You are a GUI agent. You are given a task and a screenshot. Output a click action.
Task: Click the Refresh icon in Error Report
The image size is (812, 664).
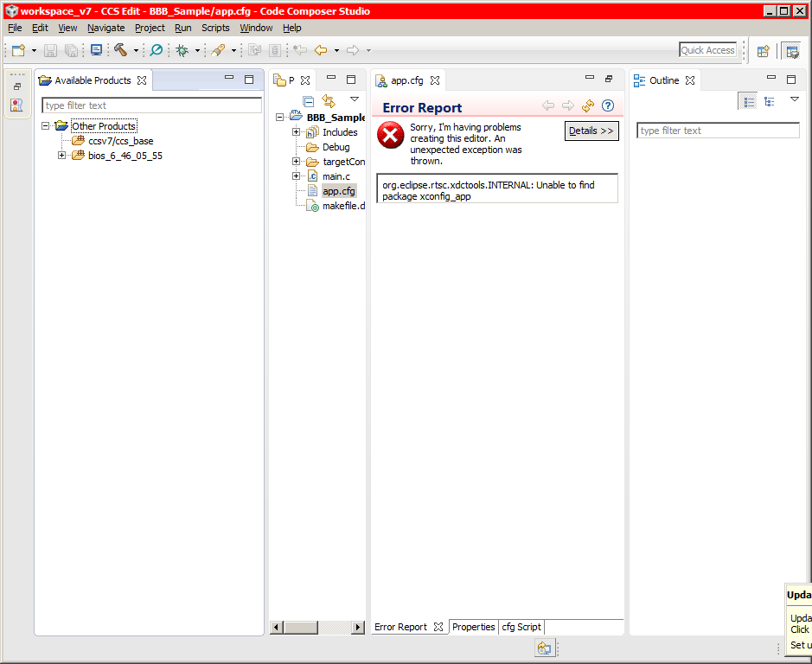[x=588, y=105]
